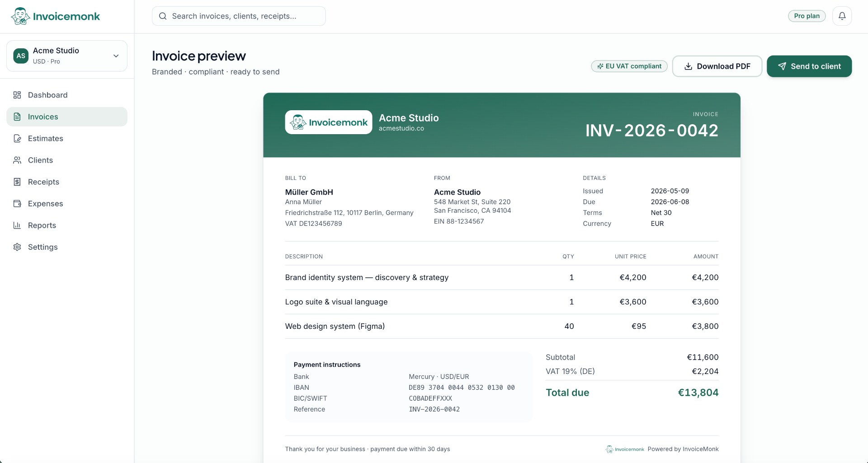The width and height of the screenshot is (868, 463).
Task: Click the Friedrichstraße 112 address line
Action: point(349,213)
